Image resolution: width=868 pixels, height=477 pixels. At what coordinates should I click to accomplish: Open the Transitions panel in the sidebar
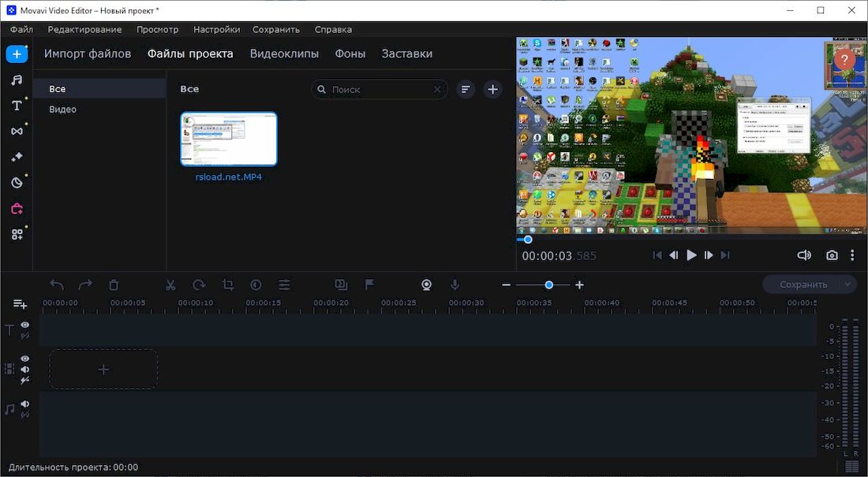[x=17, y=131]
